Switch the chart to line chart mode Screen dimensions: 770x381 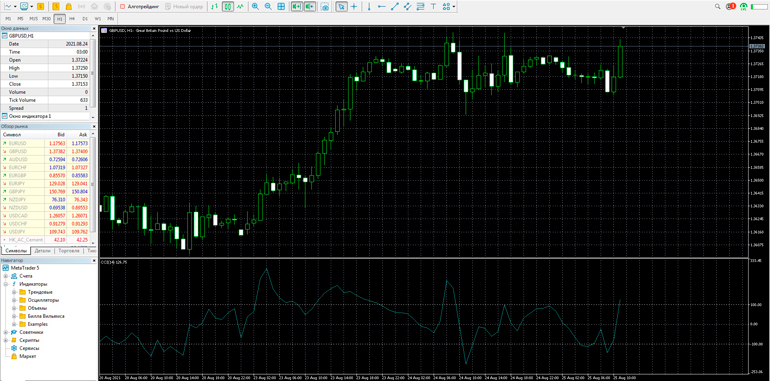[240, 7]
